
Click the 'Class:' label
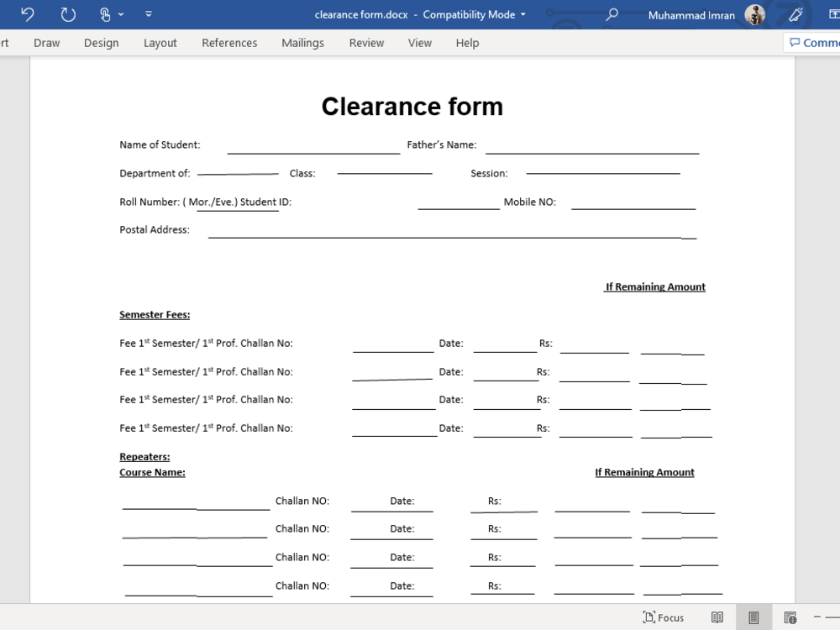(x=302, y=173)
